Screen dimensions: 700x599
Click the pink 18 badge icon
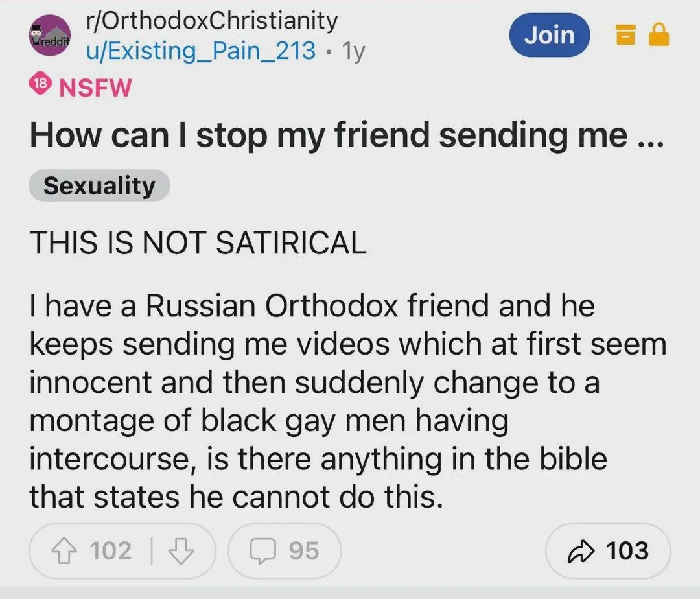[40, 86]
